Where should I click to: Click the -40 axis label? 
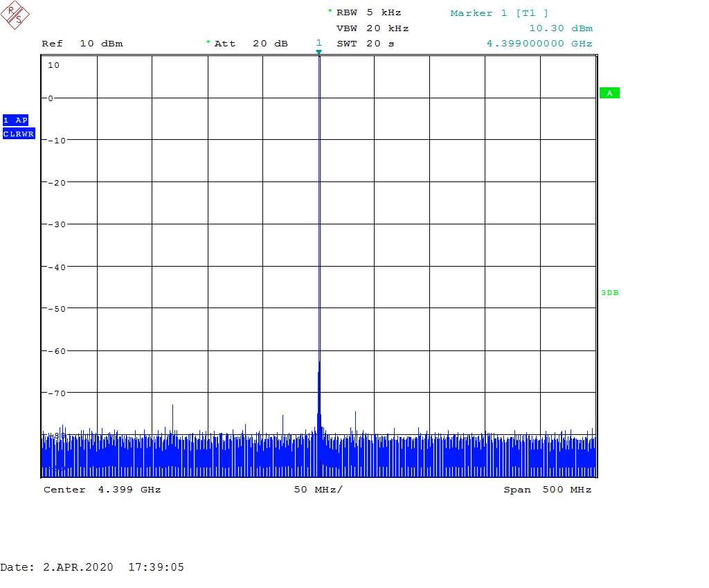click(x=57, y=267)
